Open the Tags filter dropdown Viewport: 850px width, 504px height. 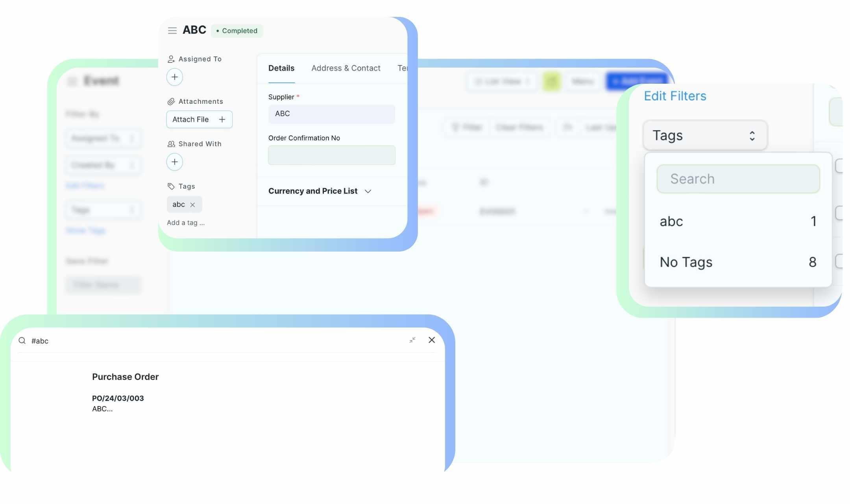(705, 135)
